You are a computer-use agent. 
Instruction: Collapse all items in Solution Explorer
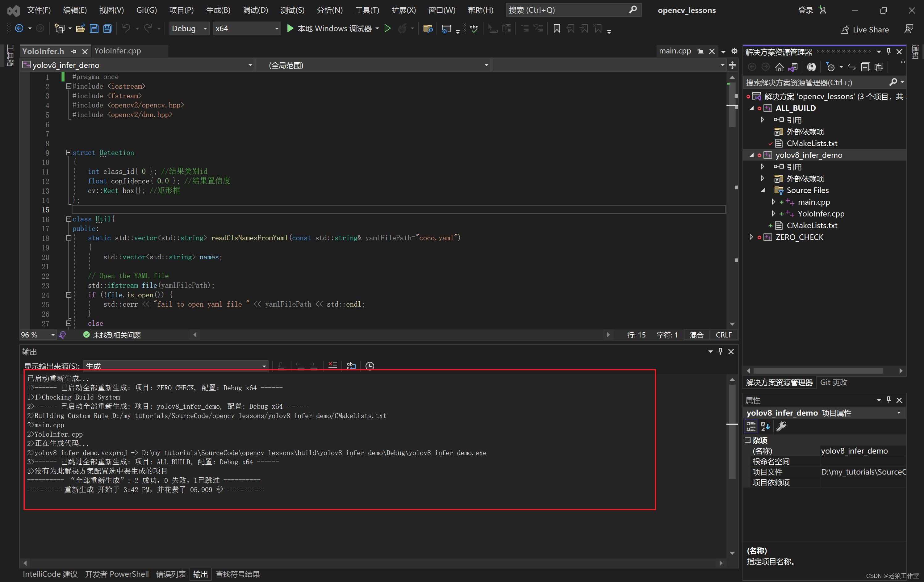click(x=865, y=67)
